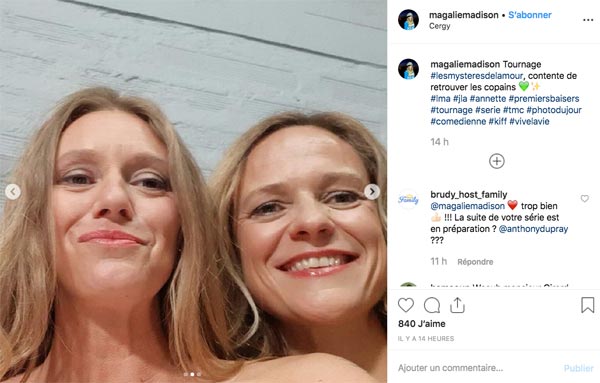Reply to the comment via Répondre
Viewport: 600px width, 383px height.
(x=475, y=262)
